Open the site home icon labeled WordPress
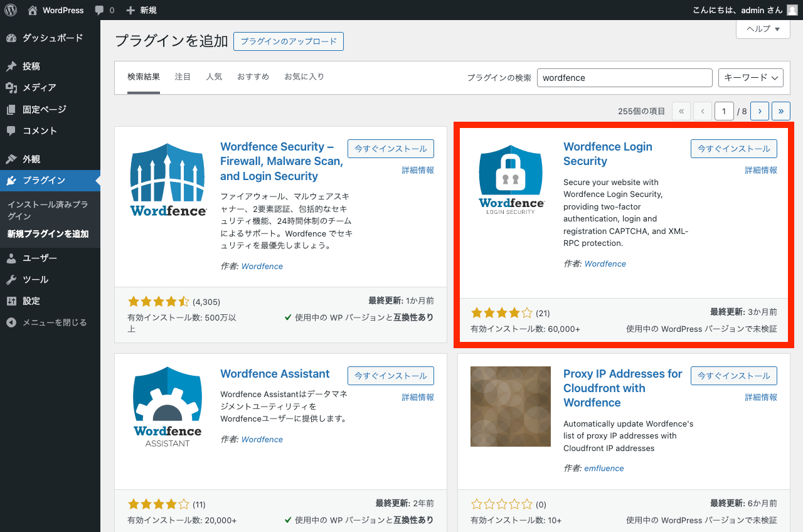 [x=55, y=10]
